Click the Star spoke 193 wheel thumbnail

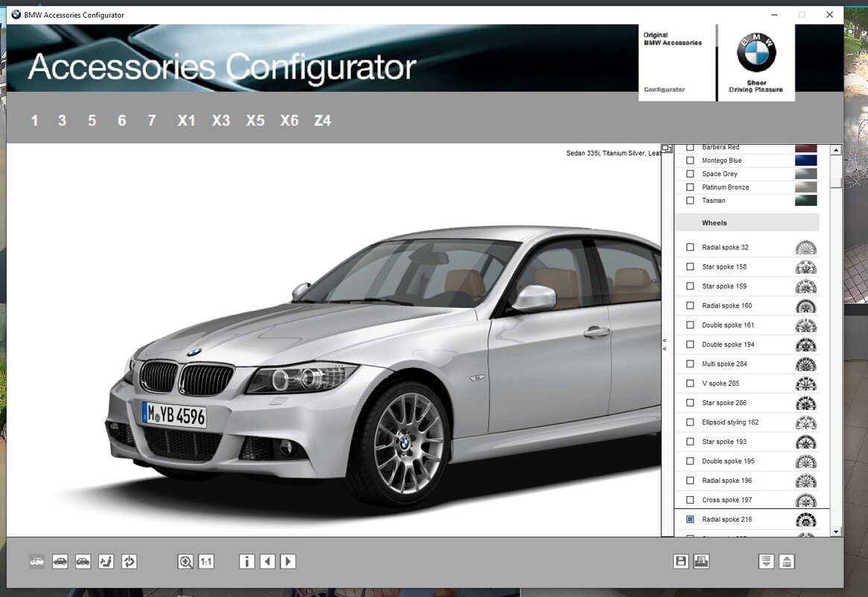click(x=806, y=441)
